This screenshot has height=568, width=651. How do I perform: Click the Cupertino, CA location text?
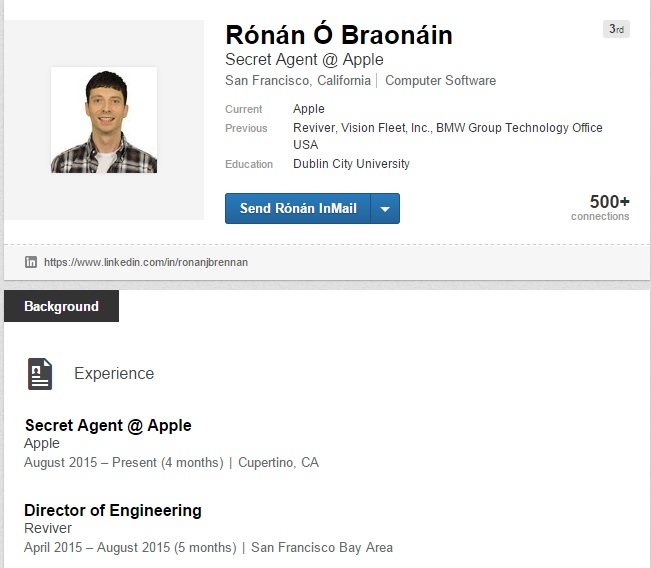(x=278, y=463)
